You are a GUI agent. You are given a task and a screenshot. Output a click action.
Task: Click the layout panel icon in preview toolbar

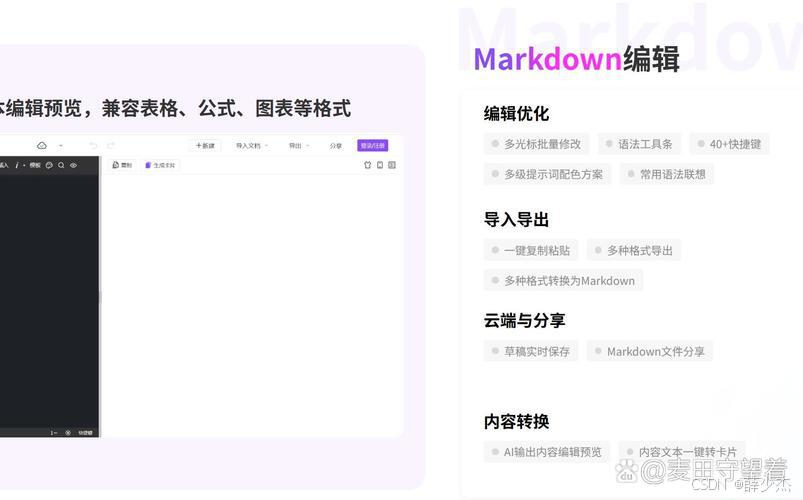coord(392,165)
